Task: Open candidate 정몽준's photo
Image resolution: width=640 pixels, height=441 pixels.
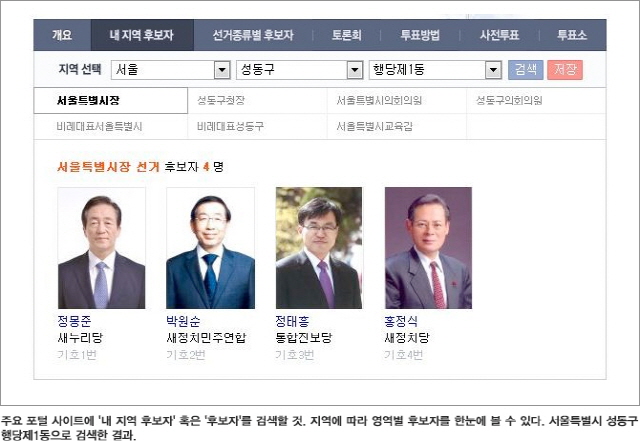Action: (x=102, y=248)
